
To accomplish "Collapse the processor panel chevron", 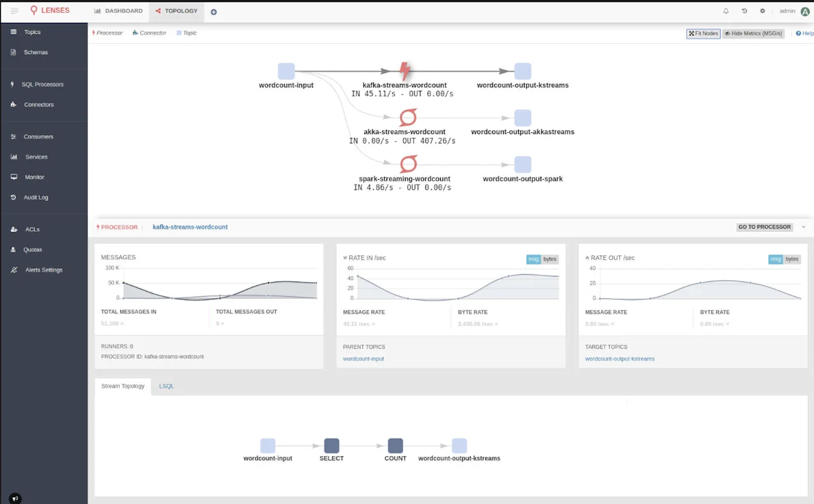I will [x=803, y=227].
